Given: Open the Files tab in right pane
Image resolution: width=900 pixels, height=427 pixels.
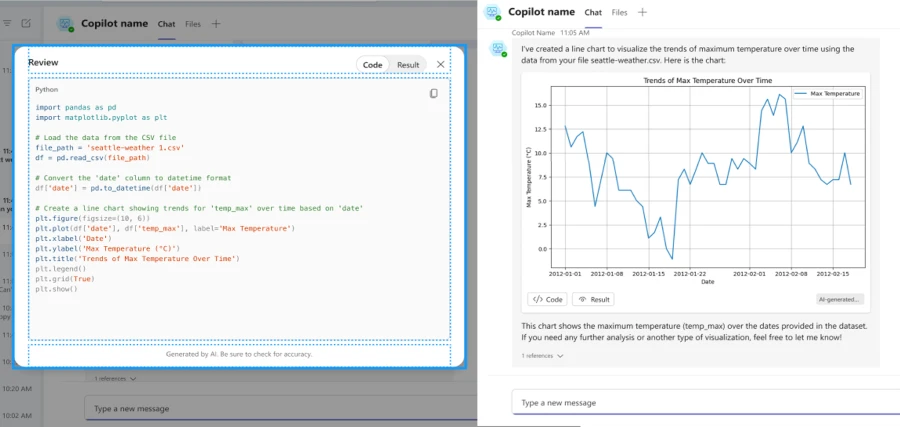Looking at the screenshot, I should pos(619,12).
